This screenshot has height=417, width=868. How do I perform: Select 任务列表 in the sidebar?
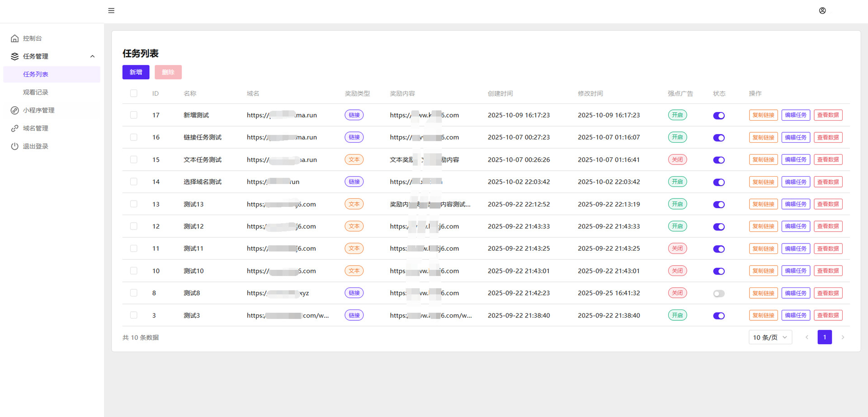point(36,74)
